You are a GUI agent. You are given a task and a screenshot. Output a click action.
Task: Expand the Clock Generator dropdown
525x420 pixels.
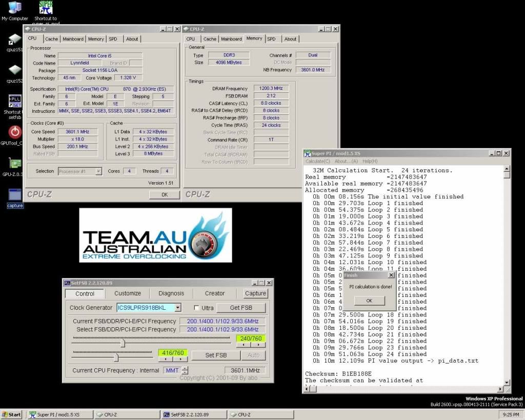coord(178,308)
